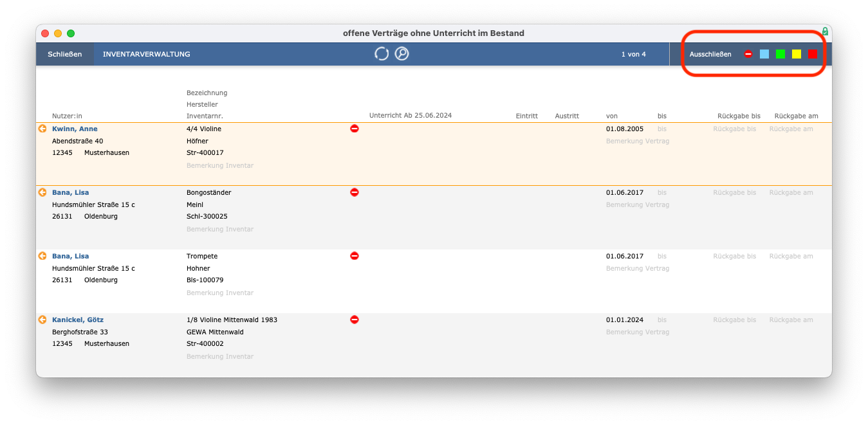Click red exclude icon on Trompete row

[x=355, y=256]
